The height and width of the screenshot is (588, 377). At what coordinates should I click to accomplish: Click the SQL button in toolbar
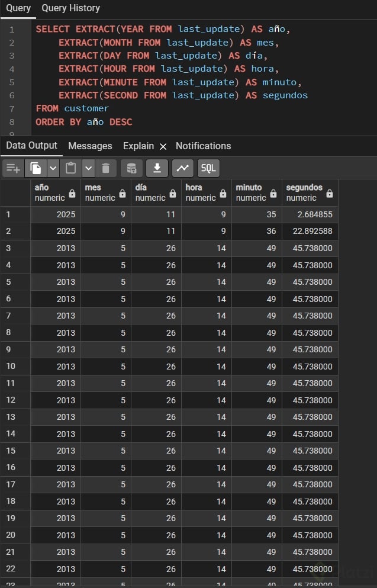208,168
